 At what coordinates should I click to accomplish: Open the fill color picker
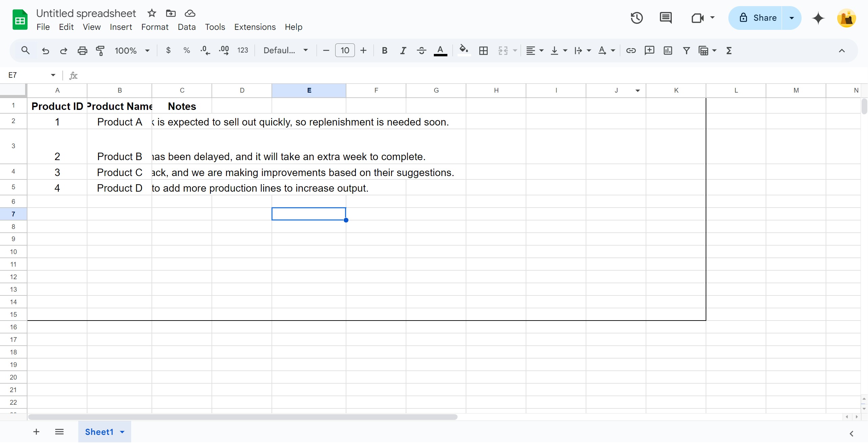coord(464,51)
